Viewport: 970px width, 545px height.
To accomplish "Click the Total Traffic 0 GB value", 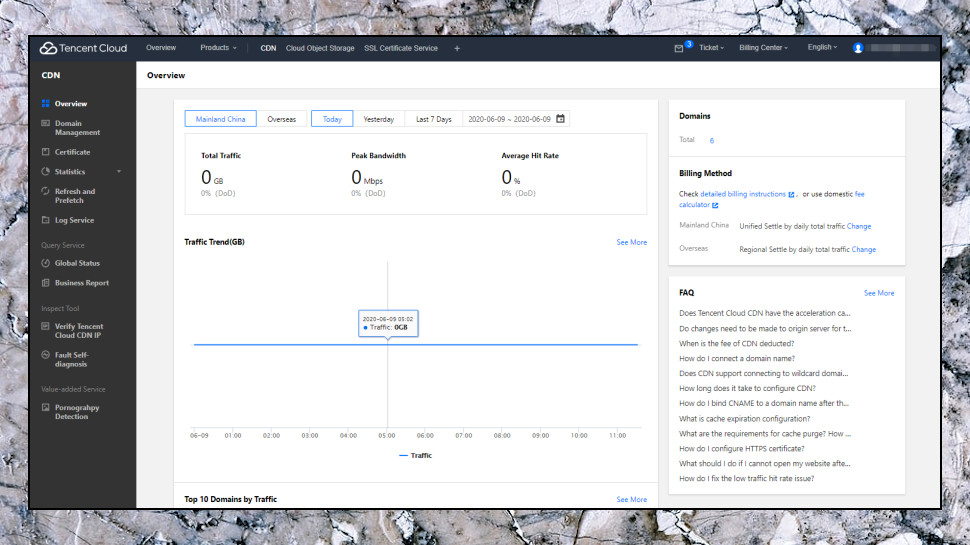I will coord(212,178).
